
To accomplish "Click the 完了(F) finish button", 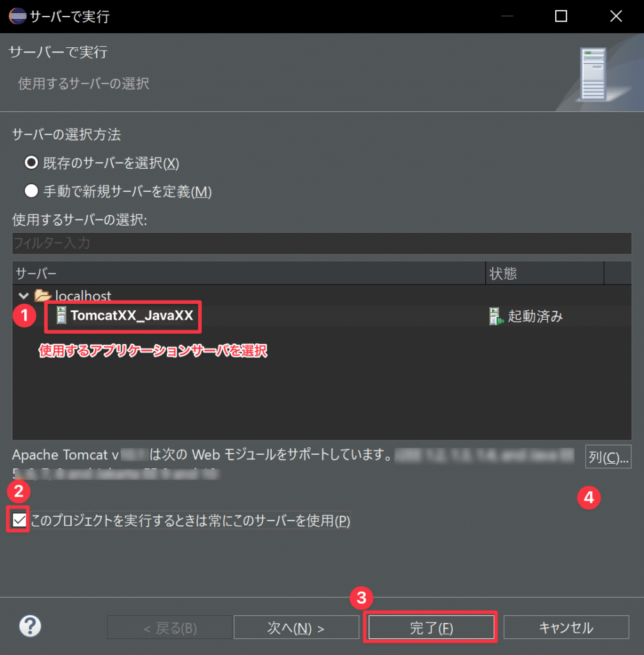I will [x=431, y=627].
